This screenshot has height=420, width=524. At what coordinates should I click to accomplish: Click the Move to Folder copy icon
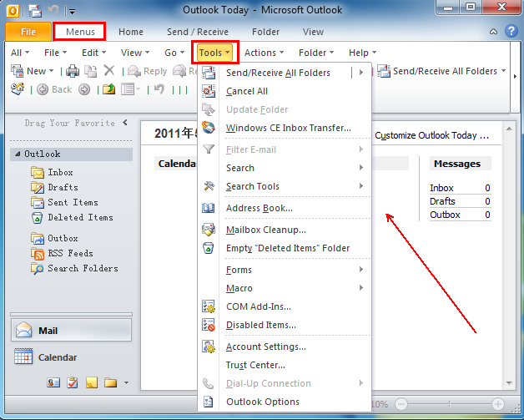coord(90,71)
